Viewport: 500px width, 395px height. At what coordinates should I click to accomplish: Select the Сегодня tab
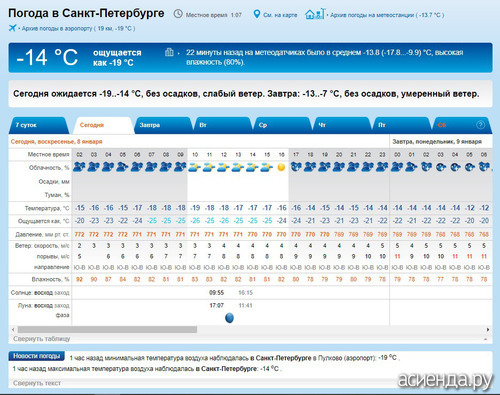click(104, 125)
